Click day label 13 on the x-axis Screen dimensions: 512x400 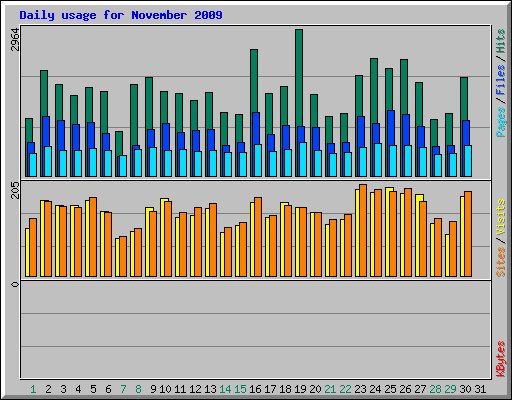click(210, 389)
